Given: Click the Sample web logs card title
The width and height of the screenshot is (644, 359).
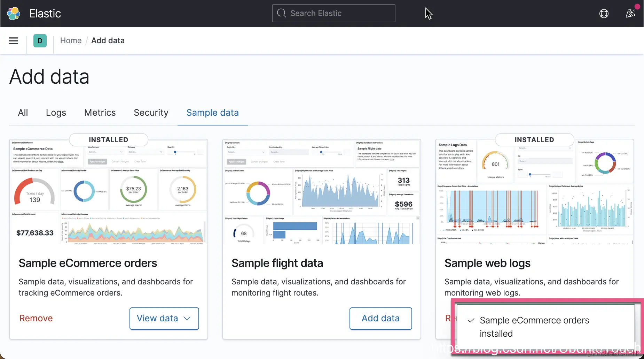Looking at the screenshot, I should (487, 263).
